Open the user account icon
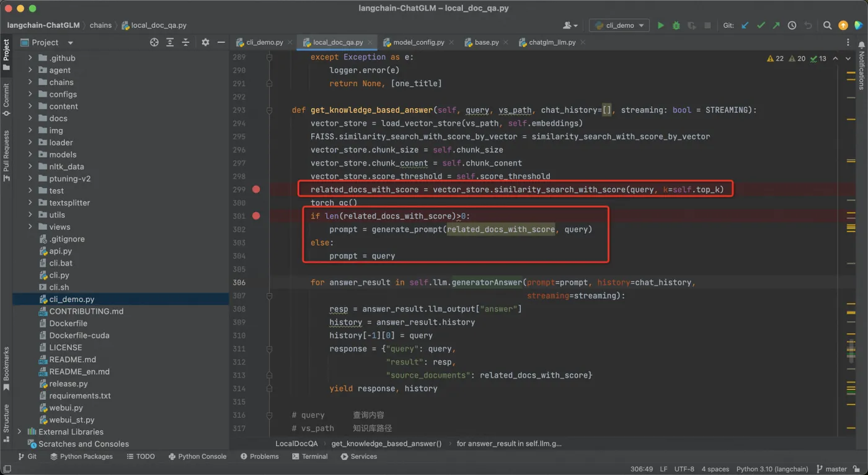The image size is (868, 475). (570, 25)
